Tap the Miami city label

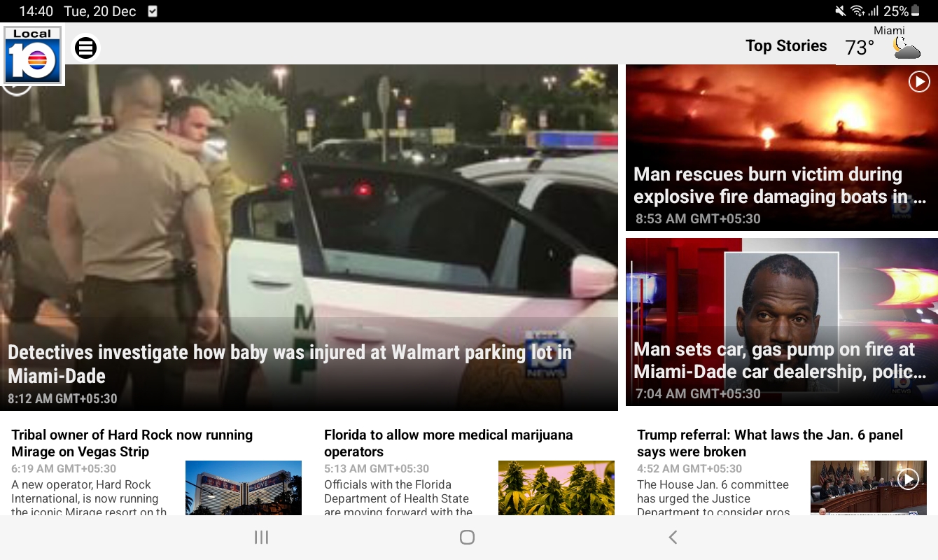click(x=889, y=31)
